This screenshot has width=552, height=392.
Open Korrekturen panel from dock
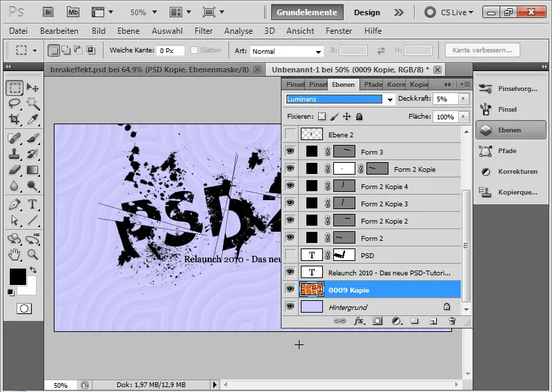click(x=509, y=172)
